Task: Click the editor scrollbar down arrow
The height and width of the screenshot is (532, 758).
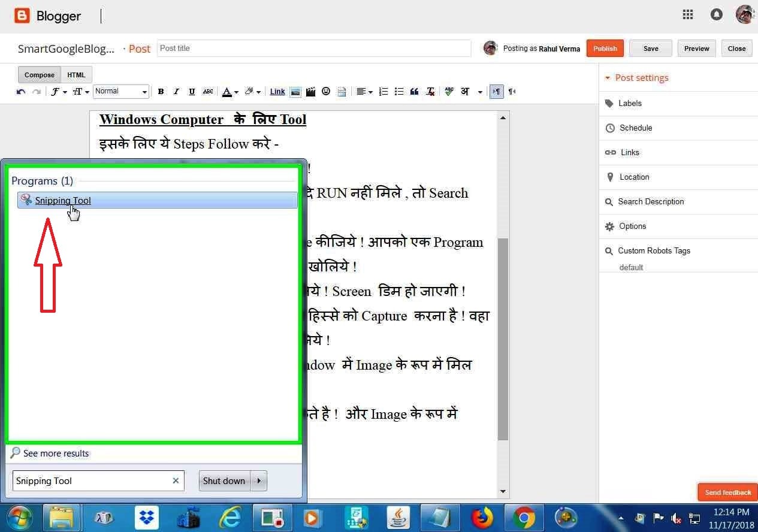Action: (x=503, y=492)
